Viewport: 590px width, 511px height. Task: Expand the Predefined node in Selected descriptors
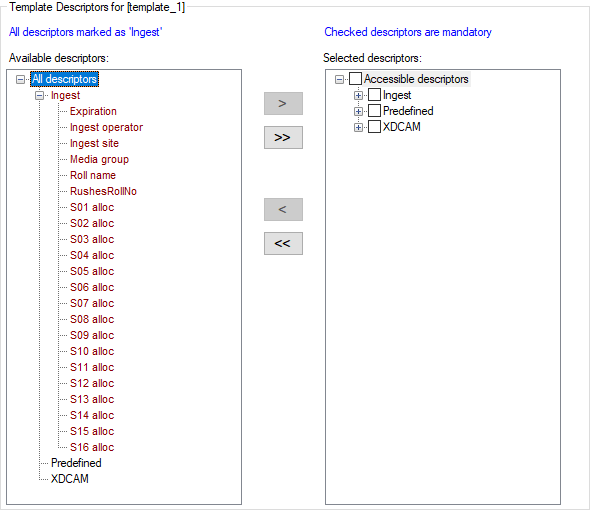[x=358, y=111]
